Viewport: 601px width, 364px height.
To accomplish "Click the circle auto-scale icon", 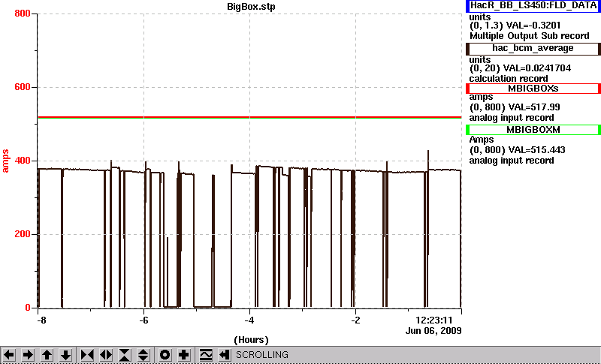I will tap(165, 355).
